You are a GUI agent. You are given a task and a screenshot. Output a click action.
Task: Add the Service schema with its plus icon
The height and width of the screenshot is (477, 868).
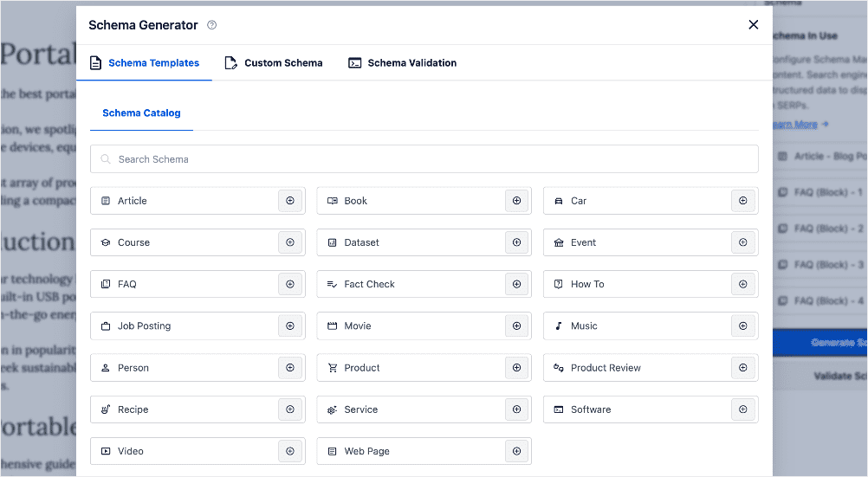(516, 409)
